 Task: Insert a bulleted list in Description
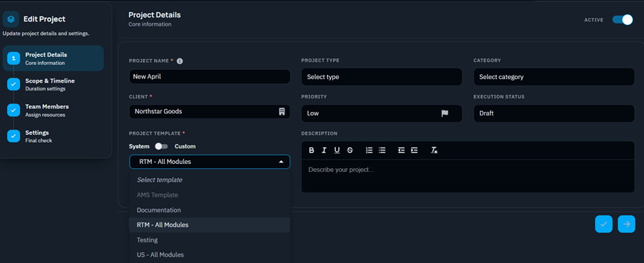point(382,150)
